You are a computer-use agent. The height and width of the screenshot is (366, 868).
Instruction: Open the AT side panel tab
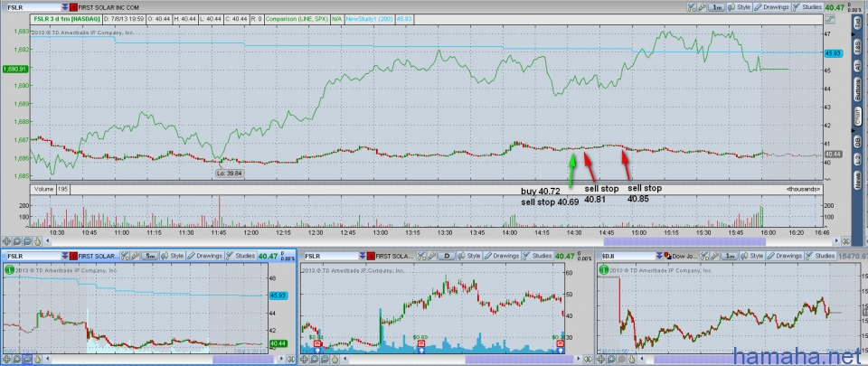tap(857, 65)
